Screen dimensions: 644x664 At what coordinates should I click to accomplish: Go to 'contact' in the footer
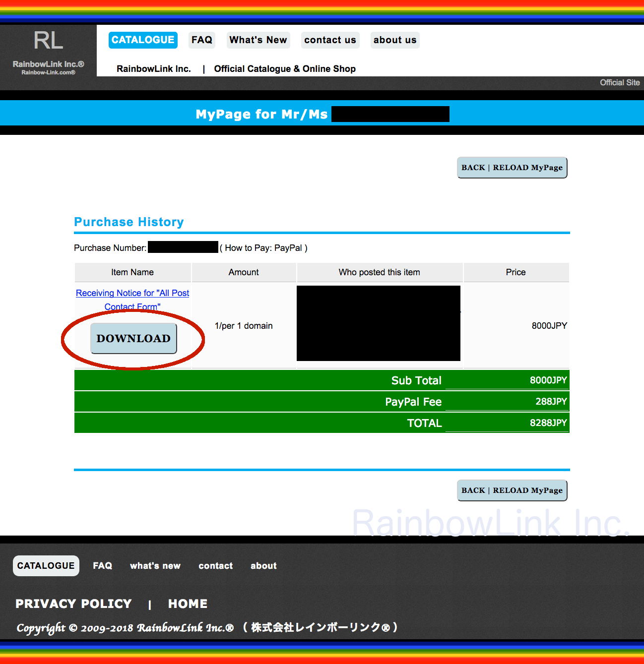(215, 566)
